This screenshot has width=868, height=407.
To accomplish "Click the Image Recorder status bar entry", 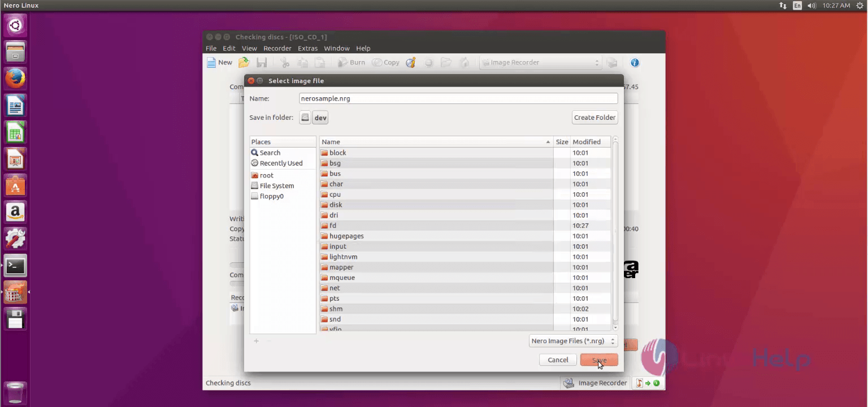I will (x=596, y=383).
